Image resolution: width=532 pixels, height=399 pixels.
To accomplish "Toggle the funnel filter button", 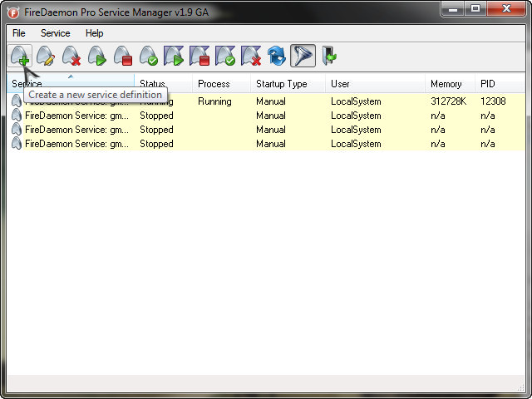I will tap(303, 57).
